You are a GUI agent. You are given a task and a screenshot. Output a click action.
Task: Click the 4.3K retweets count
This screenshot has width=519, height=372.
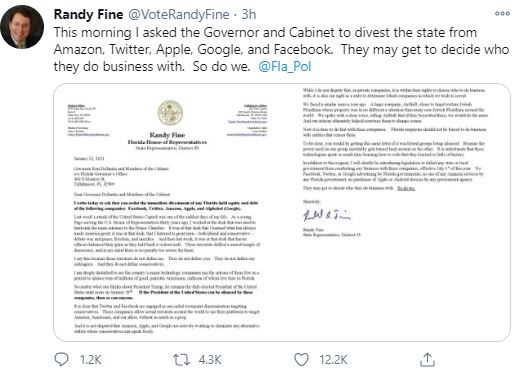[210, 360]
